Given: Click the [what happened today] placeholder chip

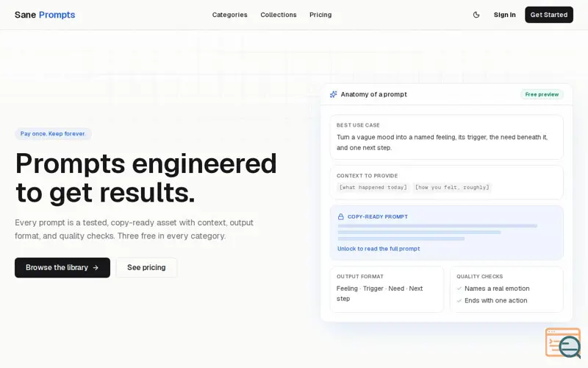Looking at the screenshot, I should click(373, 187).
